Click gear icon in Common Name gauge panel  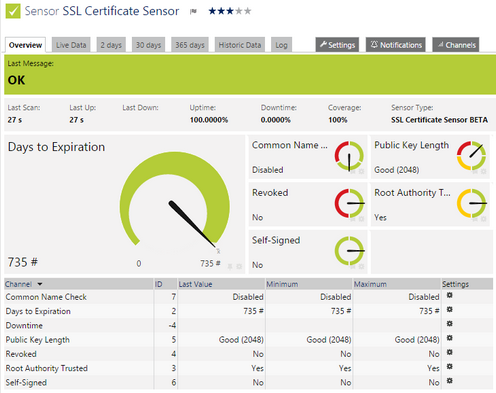tap(361, 172)
